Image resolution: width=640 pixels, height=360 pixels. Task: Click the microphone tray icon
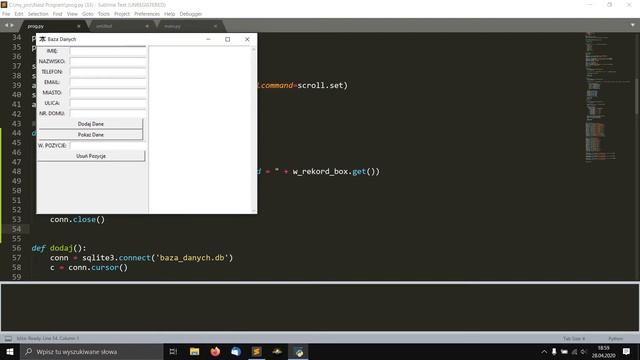(x=554, y=351)
